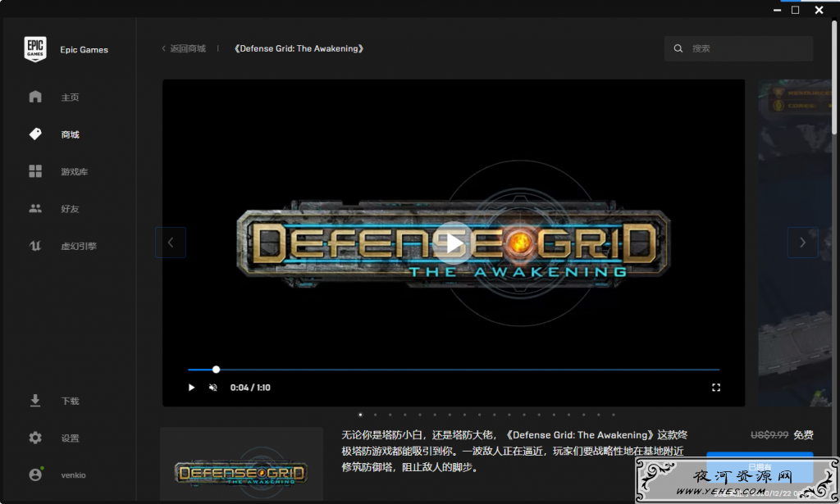The height and width of the screenshot is (504, 840).
Task: Open the partially visible next screenshot preview
Action: [x=795, y=243]
